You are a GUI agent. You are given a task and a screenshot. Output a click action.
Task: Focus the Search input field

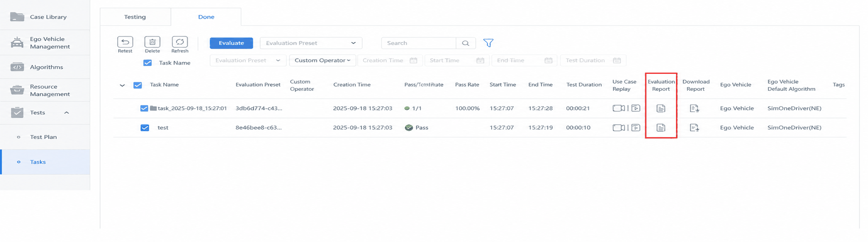coord(419,43)
